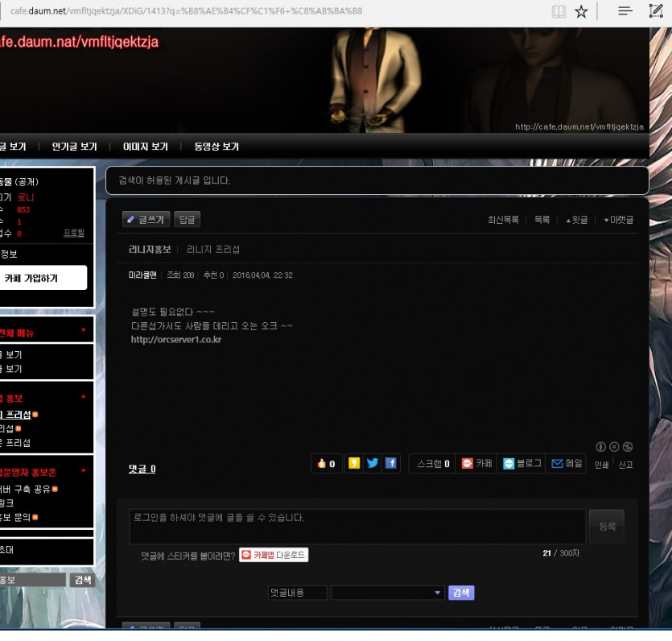Open the 댓글내용 search type dropdown
This screenshot has height=641, width=672.
click(297, 593)
